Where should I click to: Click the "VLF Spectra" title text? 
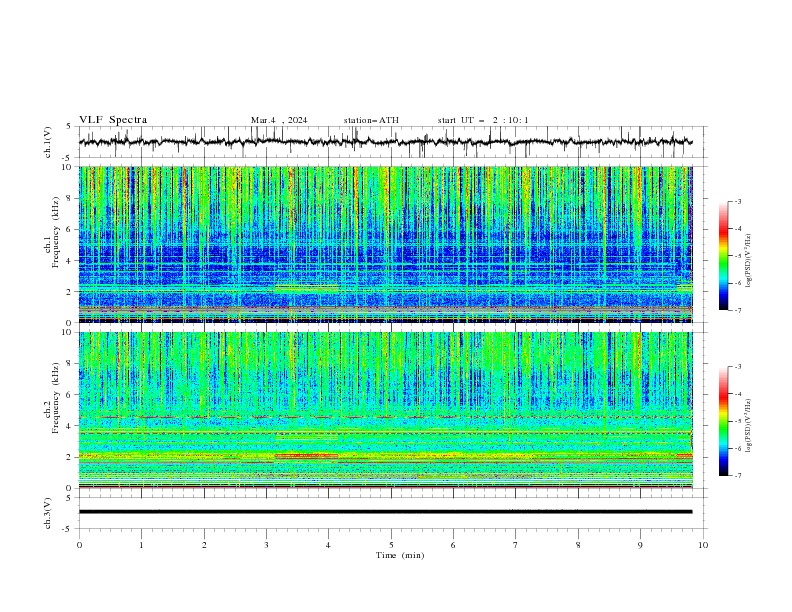pos(113,120)
